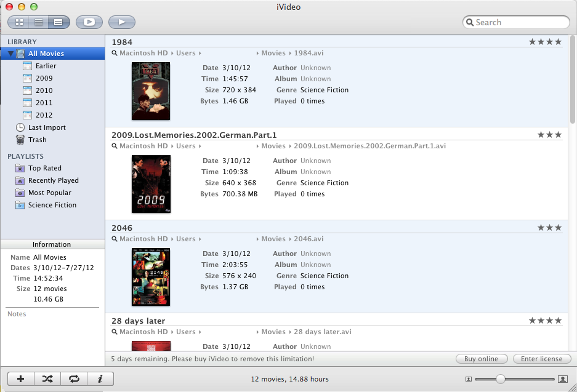Click the Enter license button
The width and height of the screenshot is (577, 392).
[542, 359]
